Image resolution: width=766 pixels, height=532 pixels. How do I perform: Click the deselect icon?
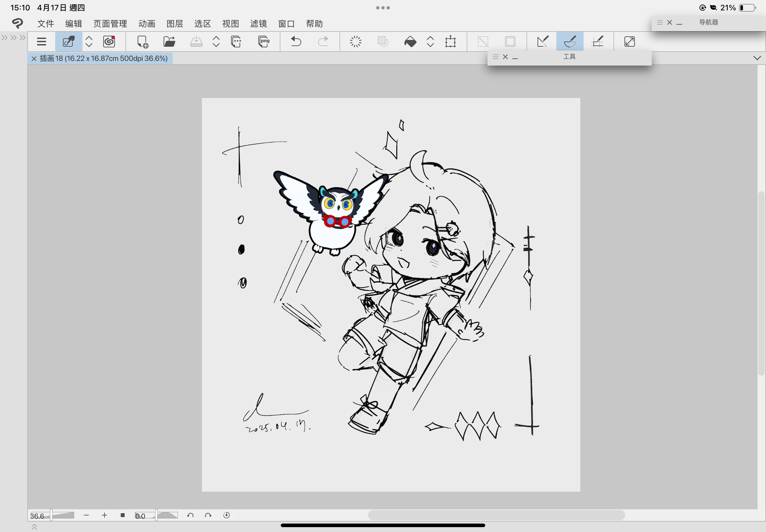[x=483, y=42]
